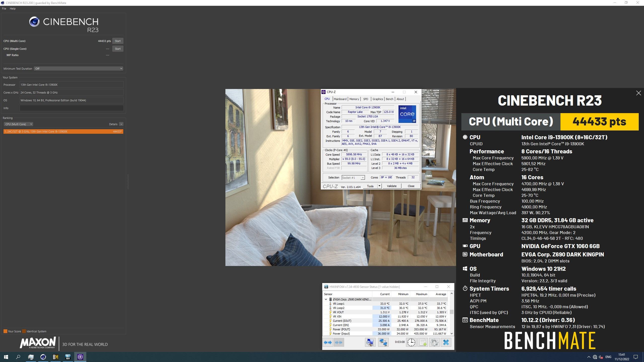The image size is (644, 362).
Task: Click HWiNFO Average column header
Action: coord(438,294)
